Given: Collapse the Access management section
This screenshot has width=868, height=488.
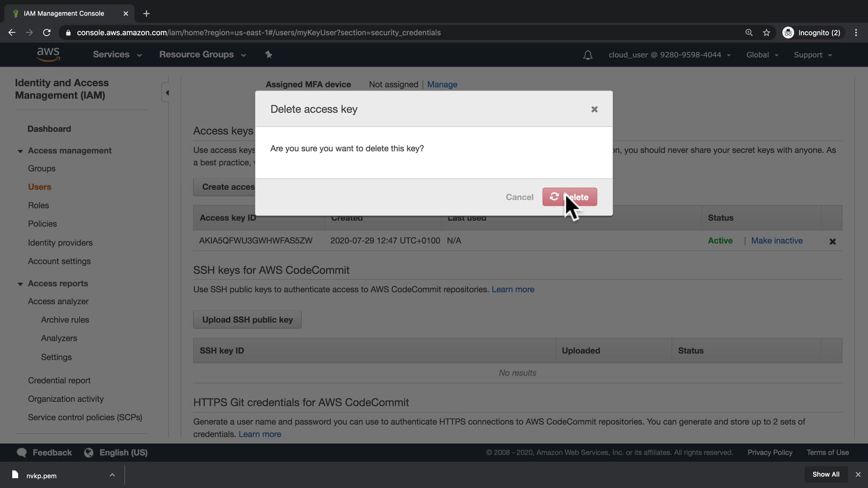Looking at the screenshot, I should point(20,151).
